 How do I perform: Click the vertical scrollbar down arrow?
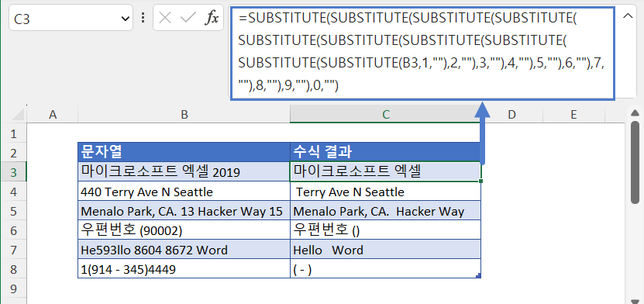point(635,301)
